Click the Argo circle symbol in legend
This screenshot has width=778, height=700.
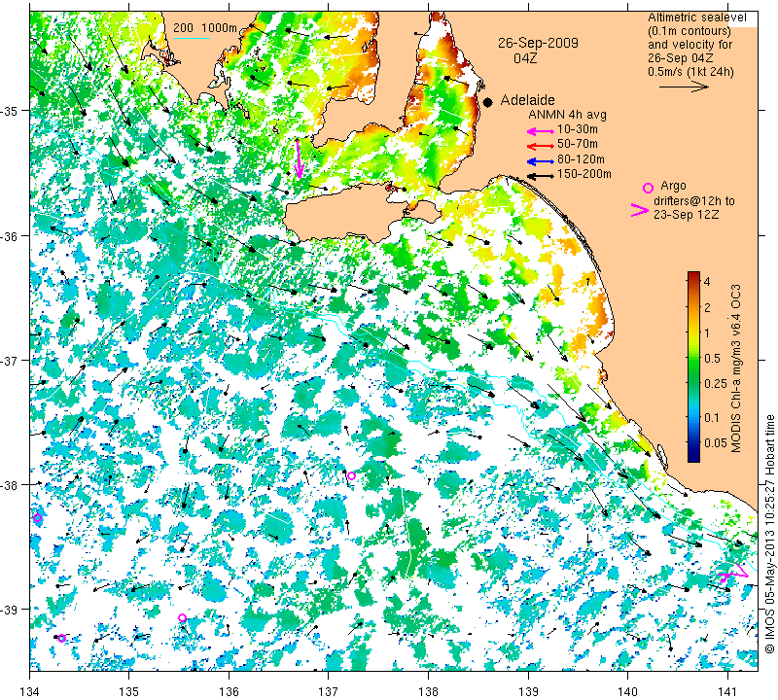coord(648,188)
